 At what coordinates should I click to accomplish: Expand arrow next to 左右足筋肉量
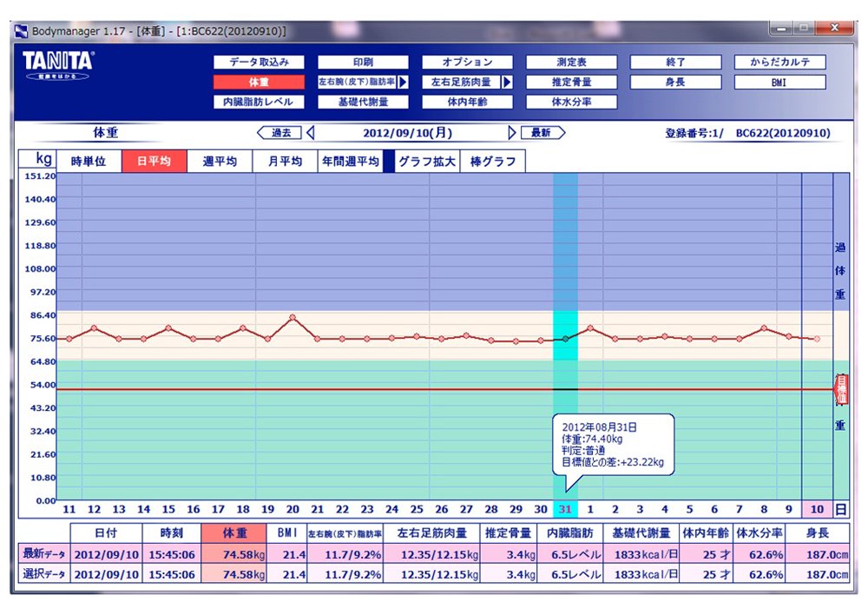click(507, 83)
